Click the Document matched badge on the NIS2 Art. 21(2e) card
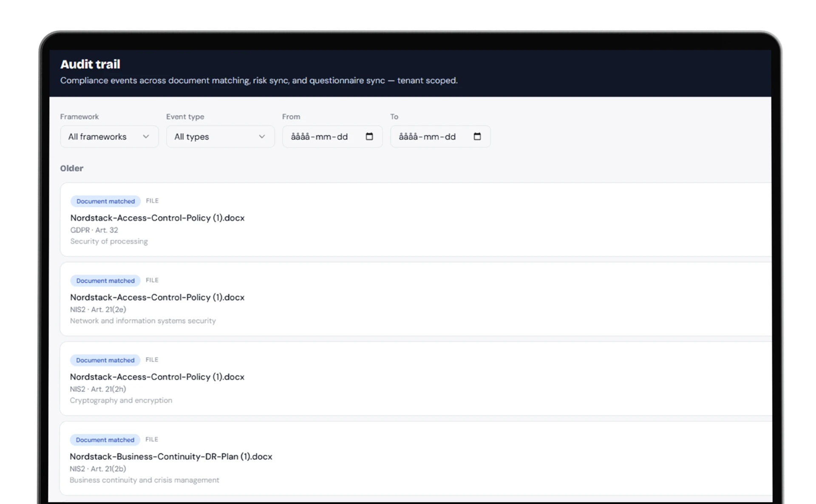The image size is (816, 504). click(105, 280)
